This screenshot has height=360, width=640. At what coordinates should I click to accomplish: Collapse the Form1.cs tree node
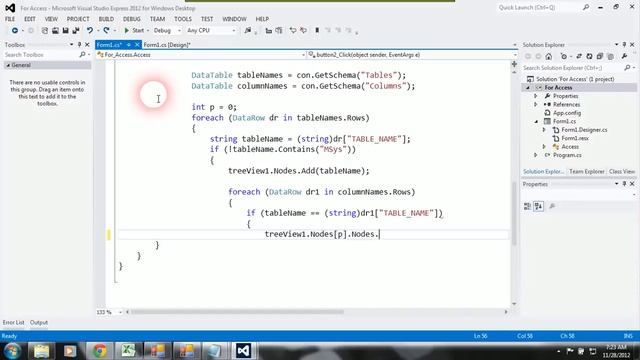(x=536, y=122)
